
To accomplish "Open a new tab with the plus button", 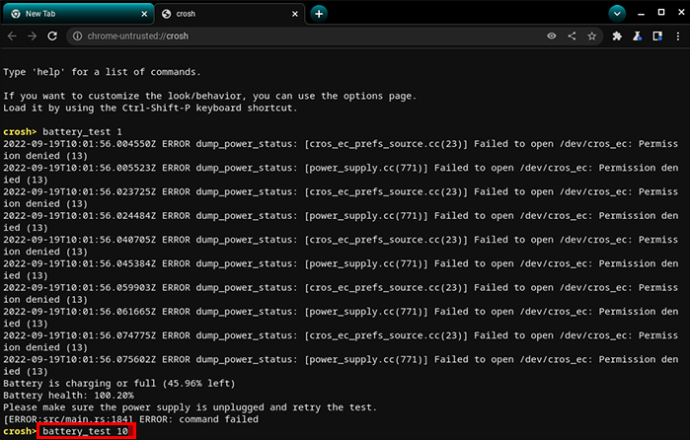I will tap(319, 14).
